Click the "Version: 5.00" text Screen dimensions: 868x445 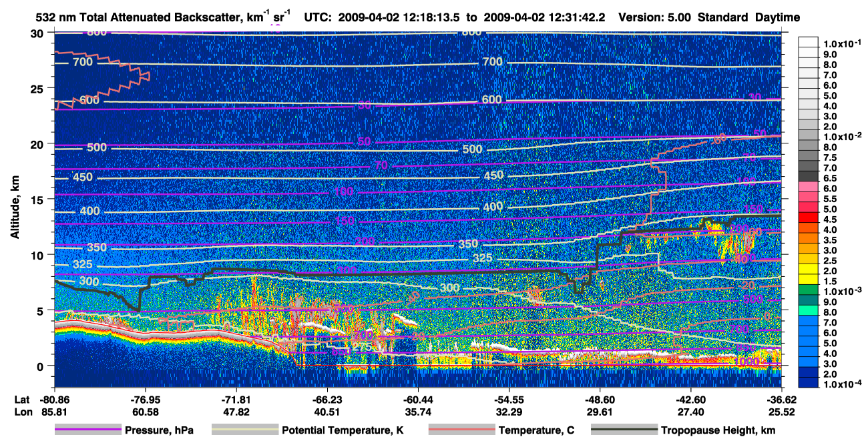(x=656, y=18)
